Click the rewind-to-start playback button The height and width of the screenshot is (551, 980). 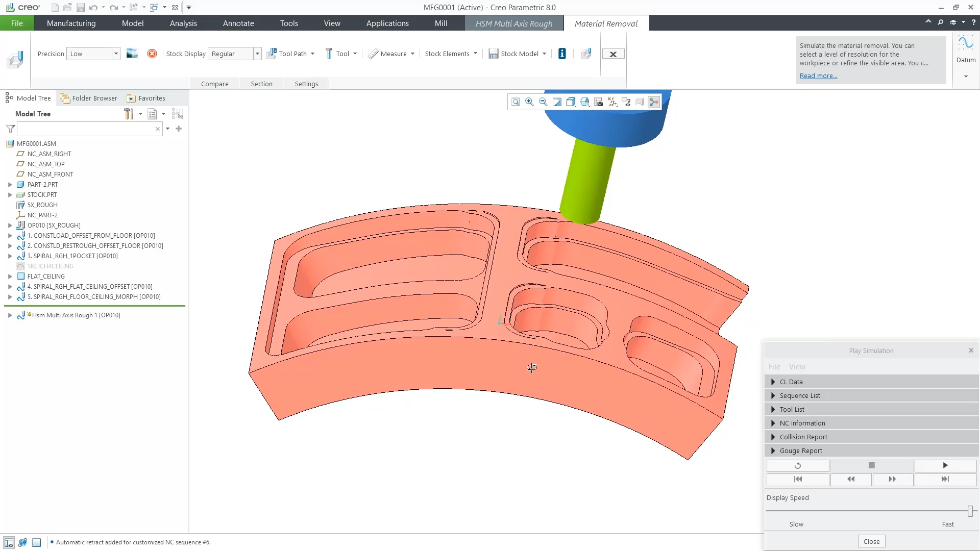pos(798,479)
